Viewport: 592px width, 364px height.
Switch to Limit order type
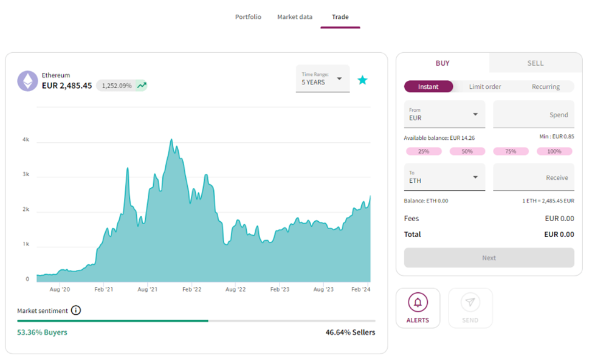tap(485, 87)
